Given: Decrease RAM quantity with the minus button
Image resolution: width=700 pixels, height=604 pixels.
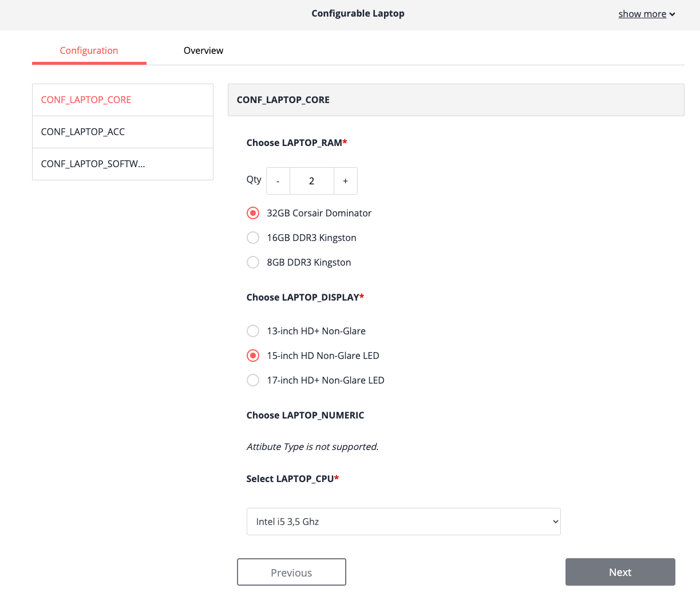Looking at the screenshot, I should pyautogui.click(x=278, y=180).
